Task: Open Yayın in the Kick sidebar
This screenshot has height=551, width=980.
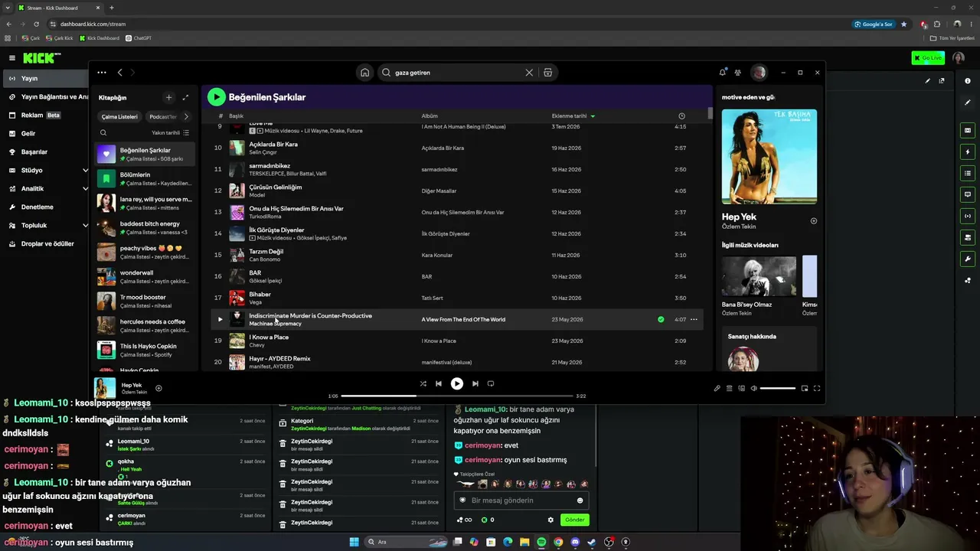Action: click(x=44, y=78)
